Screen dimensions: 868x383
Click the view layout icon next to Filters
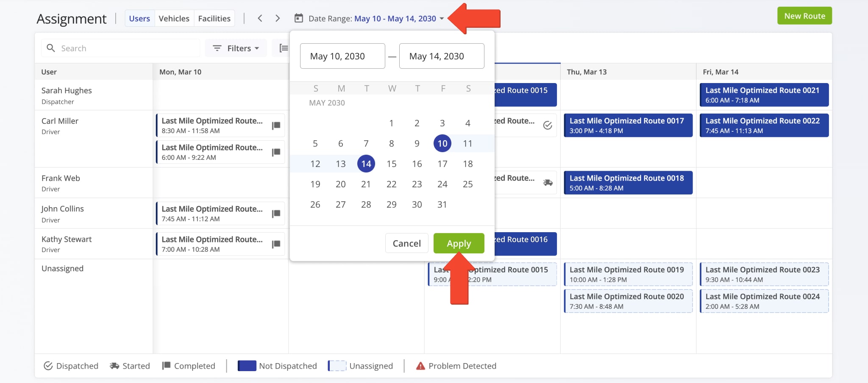coord(284,48)
